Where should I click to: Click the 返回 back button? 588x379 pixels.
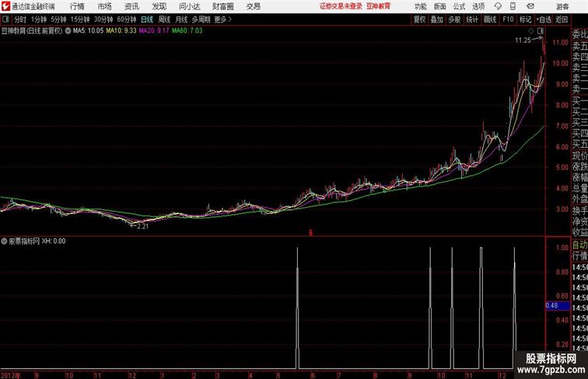(x=562, y=19)
